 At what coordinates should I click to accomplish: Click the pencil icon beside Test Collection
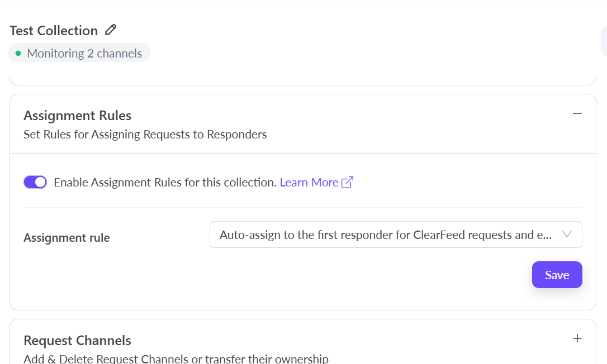point(111,30)
